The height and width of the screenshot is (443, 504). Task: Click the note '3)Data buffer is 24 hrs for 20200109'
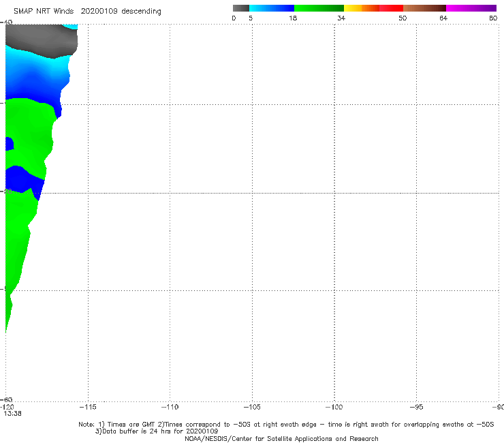pyautogui.click(x=157, y=431)
